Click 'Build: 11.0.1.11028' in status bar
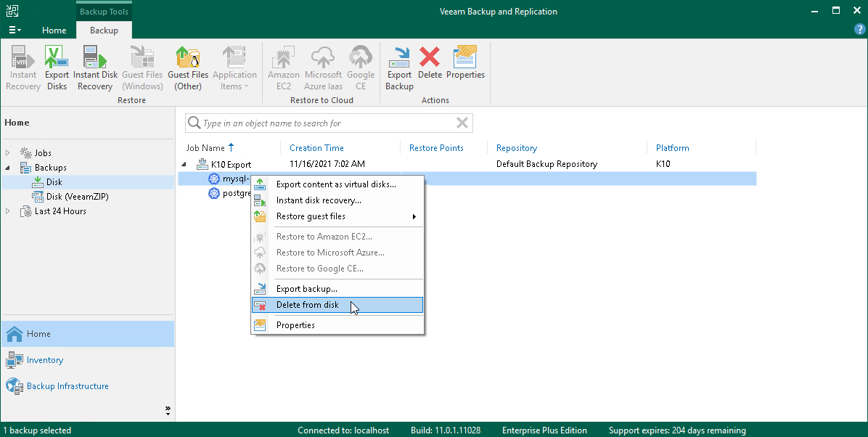 click(x=446, y=430)
